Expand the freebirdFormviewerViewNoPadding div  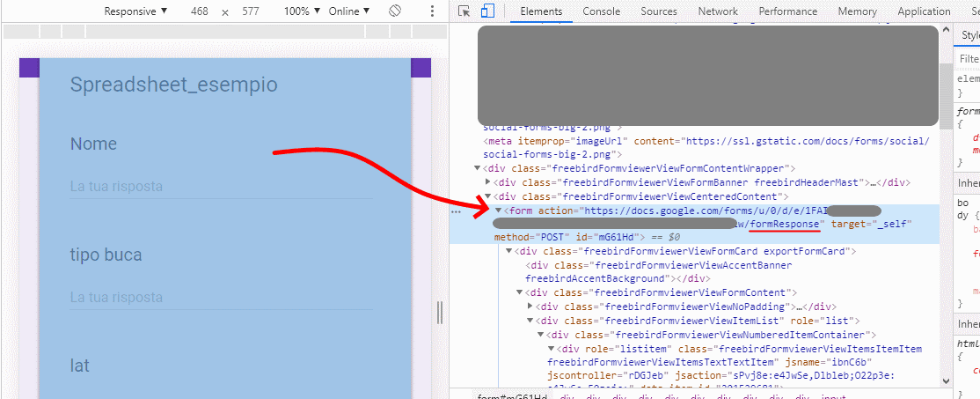click(530, 307)
